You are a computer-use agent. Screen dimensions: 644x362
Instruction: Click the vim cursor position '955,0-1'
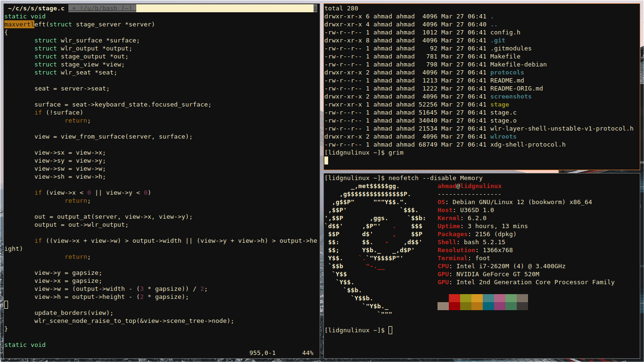[x=263, y=353]
